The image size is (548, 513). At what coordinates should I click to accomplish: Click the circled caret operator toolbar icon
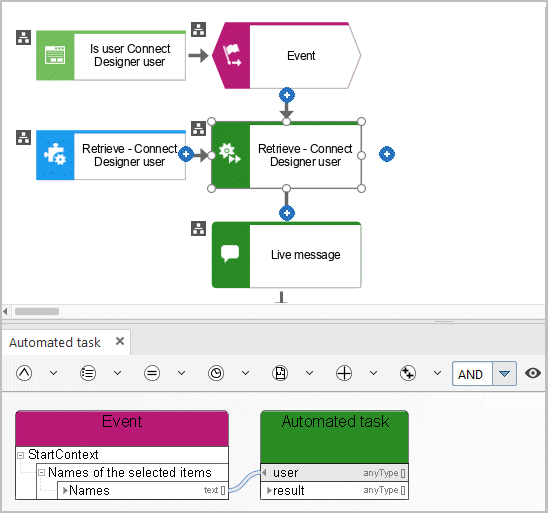click(24, 373)
